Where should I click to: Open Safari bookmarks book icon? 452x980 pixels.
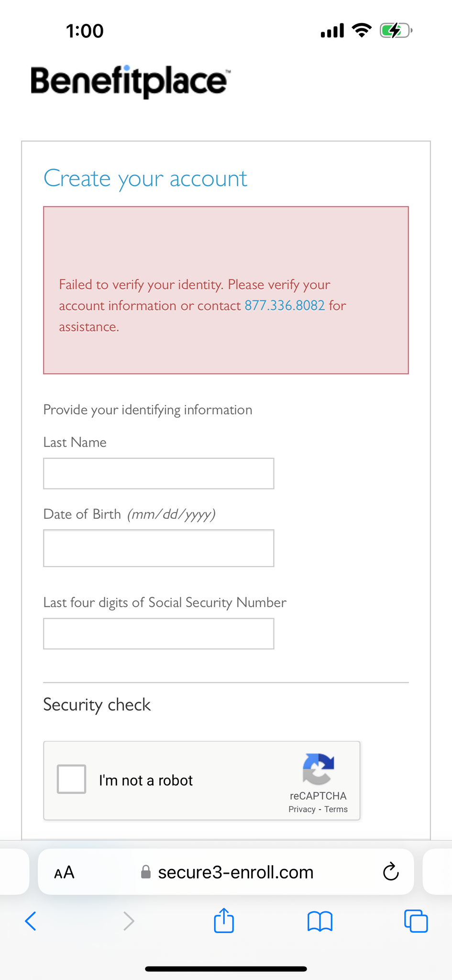tap(320, 921)
